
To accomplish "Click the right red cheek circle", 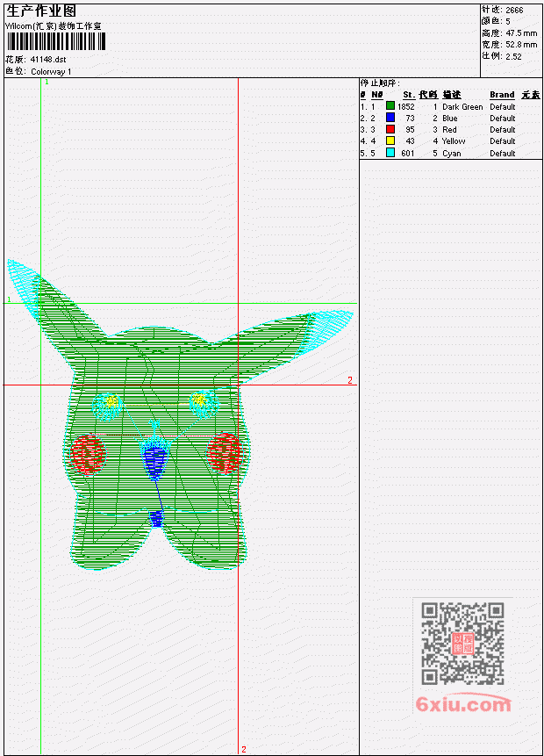I will point(224,453).
